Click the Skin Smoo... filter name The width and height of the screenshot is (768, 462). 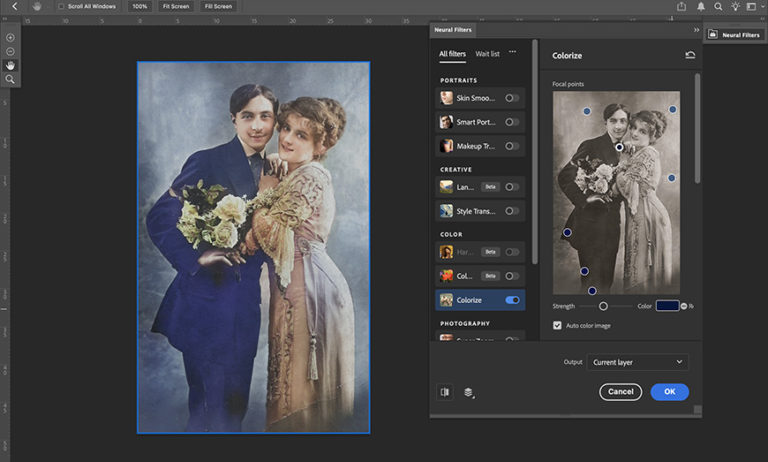pyautogui.click(x=476, y=98)
